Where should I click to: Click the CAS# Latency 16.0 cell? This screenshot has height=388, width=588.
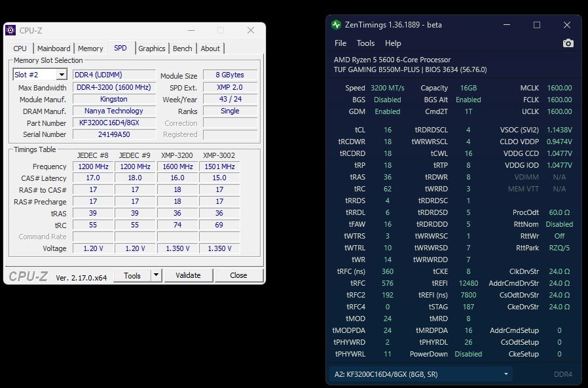coord(177,178)
